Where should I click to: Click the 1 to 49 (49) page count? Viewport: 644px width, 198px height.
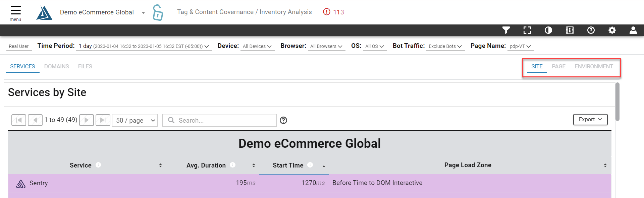coord(61,120)
